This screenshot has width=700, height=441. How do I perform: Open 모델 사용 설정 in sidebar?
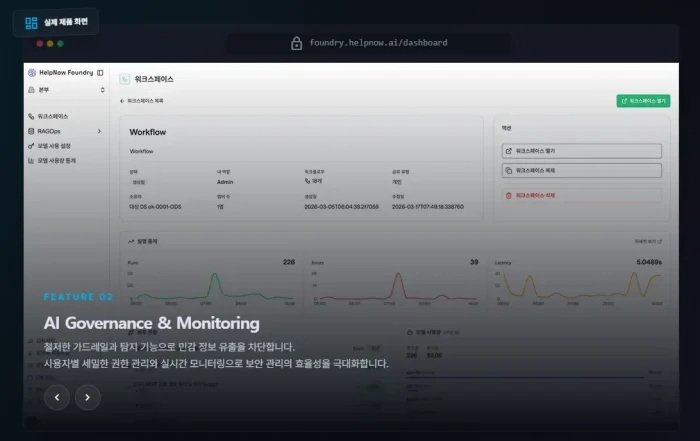(50, 146)
